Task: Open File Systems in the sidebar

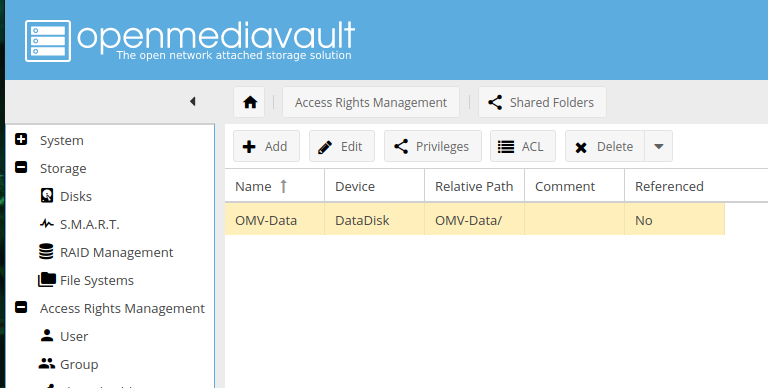Action: click(x=97, y=280)
